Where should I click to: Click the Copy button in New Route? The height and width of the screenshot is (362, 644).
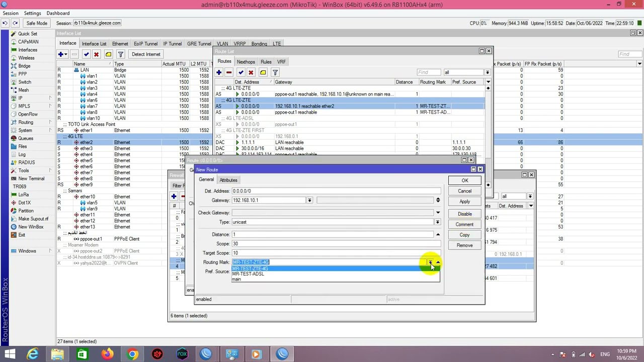click(465, 235)
